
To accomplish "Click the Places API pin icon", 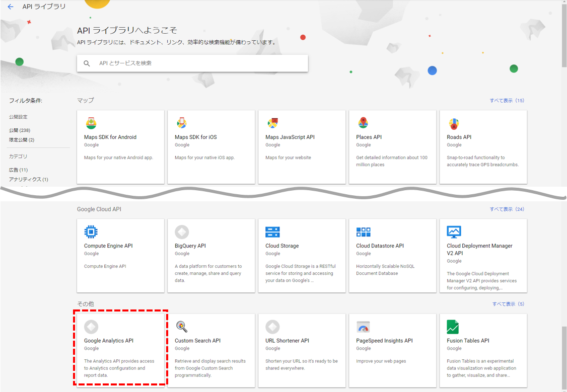I will 363,123.
